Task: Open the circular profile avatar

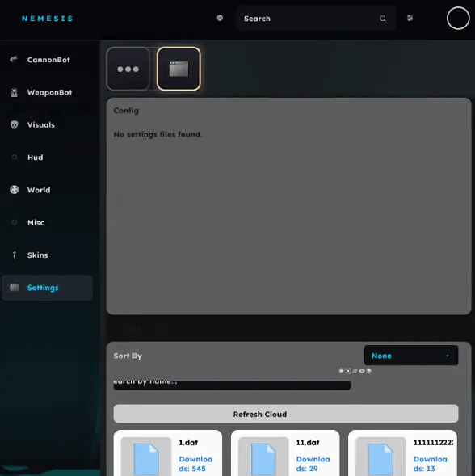Action: pos(458,19)
